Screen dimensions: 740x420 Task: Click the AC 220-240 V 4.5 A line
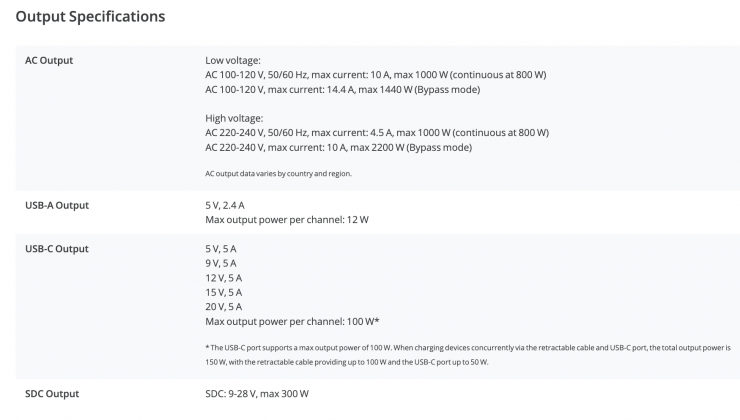[x=376, y=133]
